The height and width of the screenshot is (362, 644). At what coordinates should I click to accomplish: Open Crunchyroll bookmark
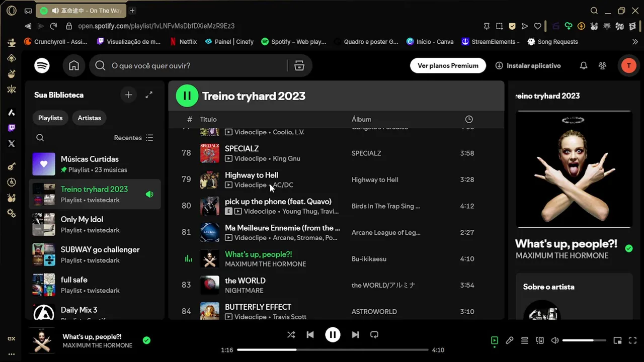(x=56, y=42)
